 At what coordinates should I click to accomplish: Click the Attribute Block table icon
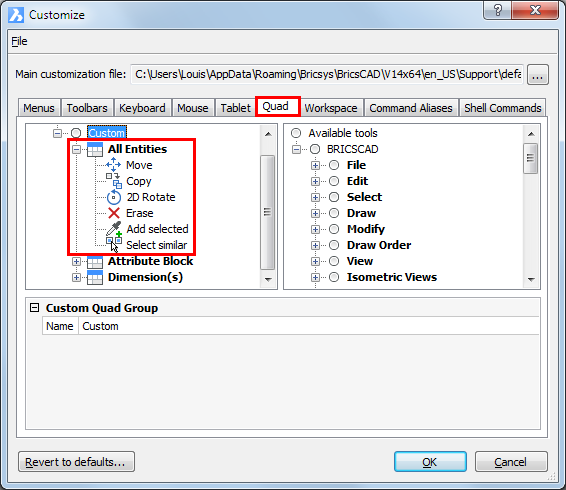95,261
